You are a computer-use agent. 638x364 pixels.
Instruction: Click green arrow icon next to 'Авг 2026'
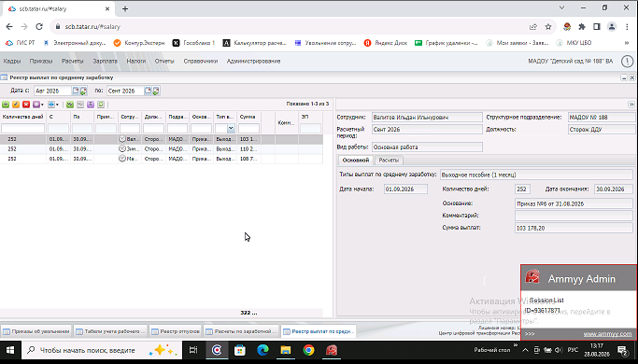83,91
